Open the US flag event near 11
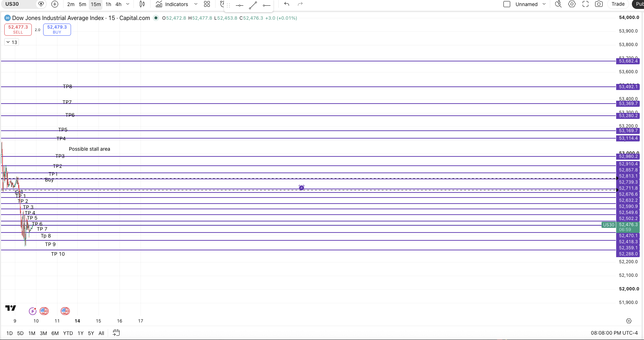Screen dimensions: 644x340 coord(65,311)
